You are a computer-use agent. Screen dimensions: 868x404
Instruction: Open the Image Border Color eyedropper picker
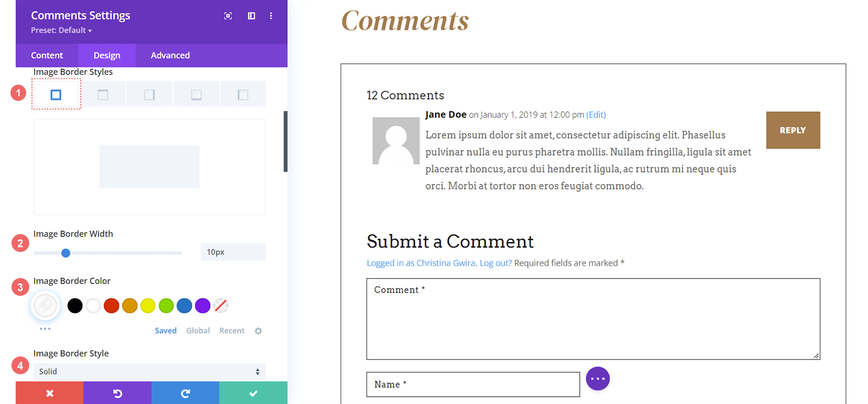point(45,305)
